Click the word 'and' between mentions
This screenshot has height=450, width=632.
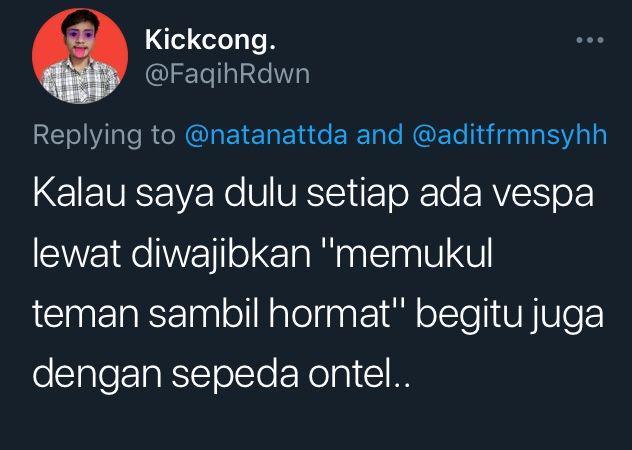point(380,135)
